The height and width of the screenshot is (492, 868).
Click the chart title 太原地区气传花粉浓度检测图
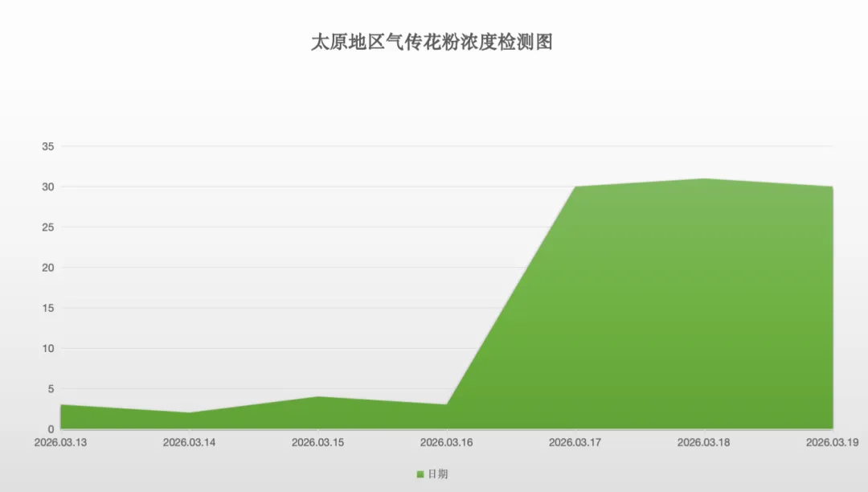432,42
